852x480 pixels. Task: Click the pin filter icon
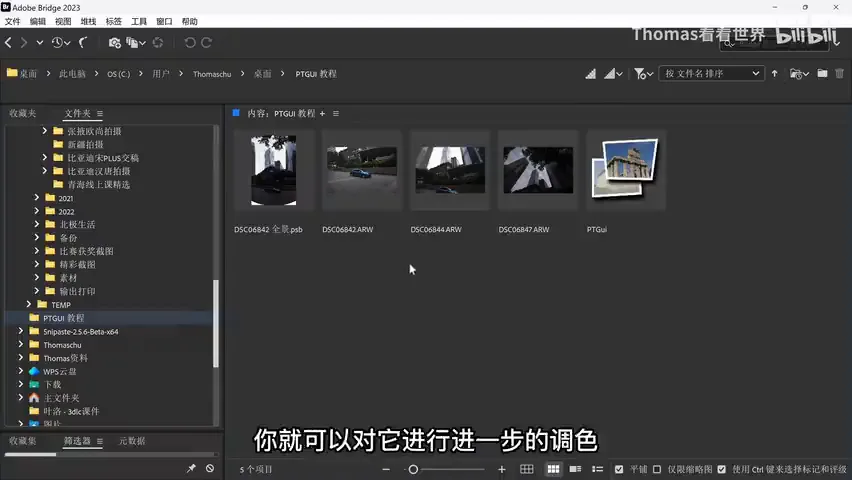point(191,468)
